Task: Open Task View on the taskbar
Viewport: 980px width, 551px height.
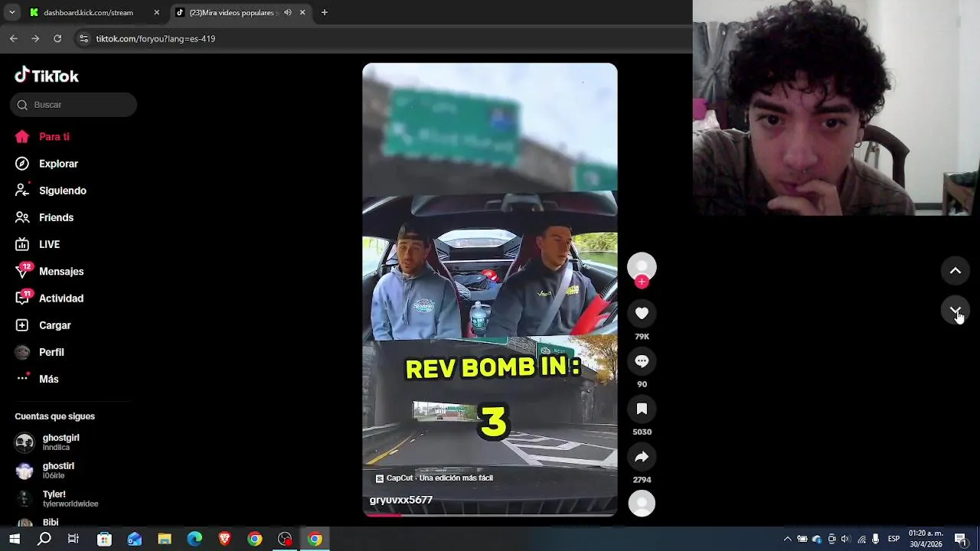Action: 73,539
